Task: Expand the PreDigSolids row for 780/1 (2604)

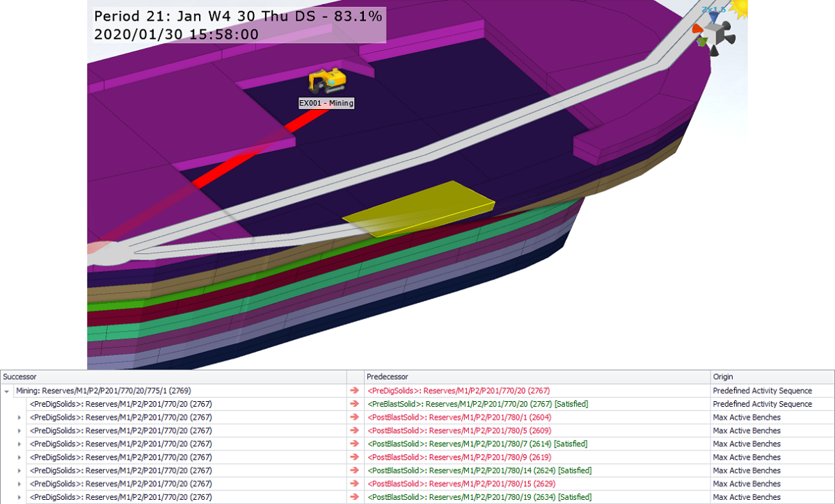Action: click(19, 417)
